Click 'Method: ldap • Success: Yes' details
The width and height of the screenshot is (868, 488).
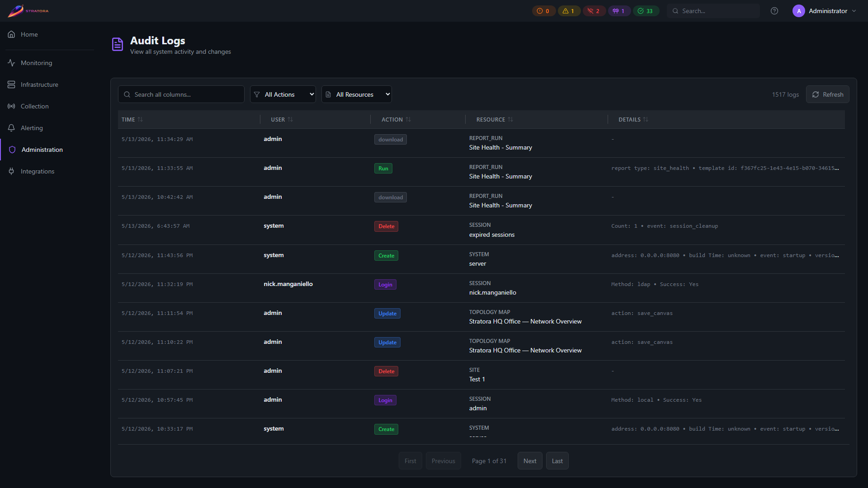[655, 284]
